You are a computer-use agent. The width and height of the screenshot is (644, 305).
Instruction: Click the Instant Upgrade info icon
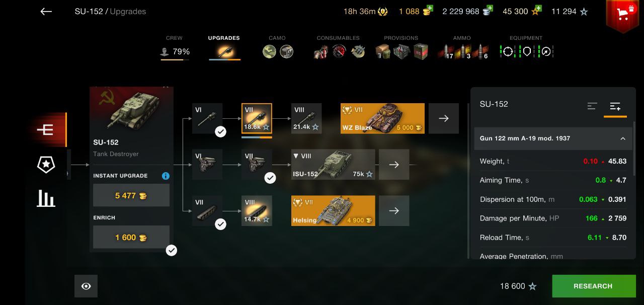[166, 176]
